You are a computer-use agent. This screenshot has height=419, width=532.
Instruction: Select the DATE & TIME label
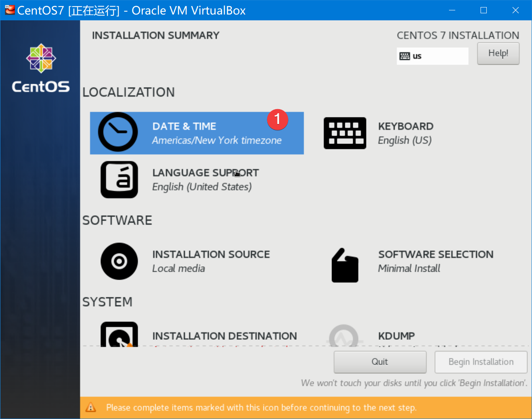point(184,126)
